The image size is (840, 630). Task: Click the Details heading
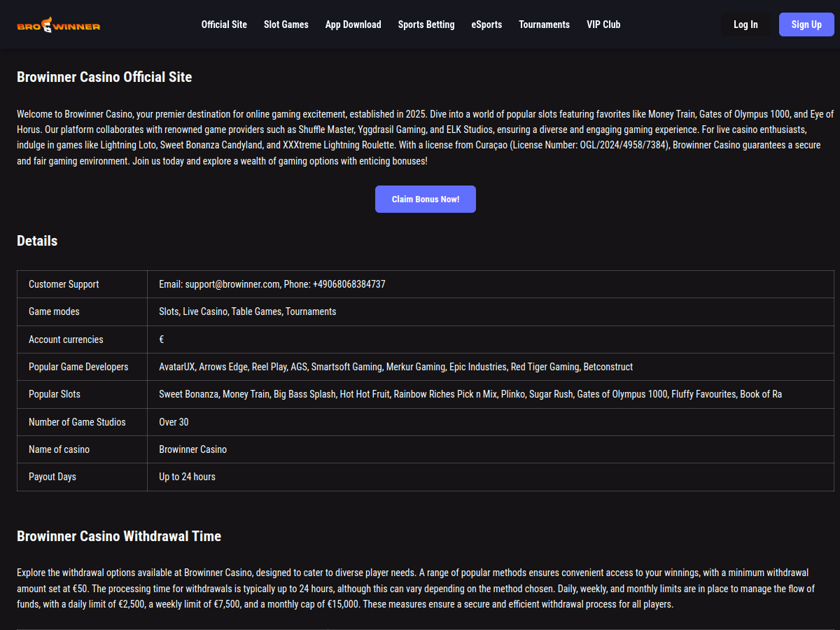tap(37, 241)
